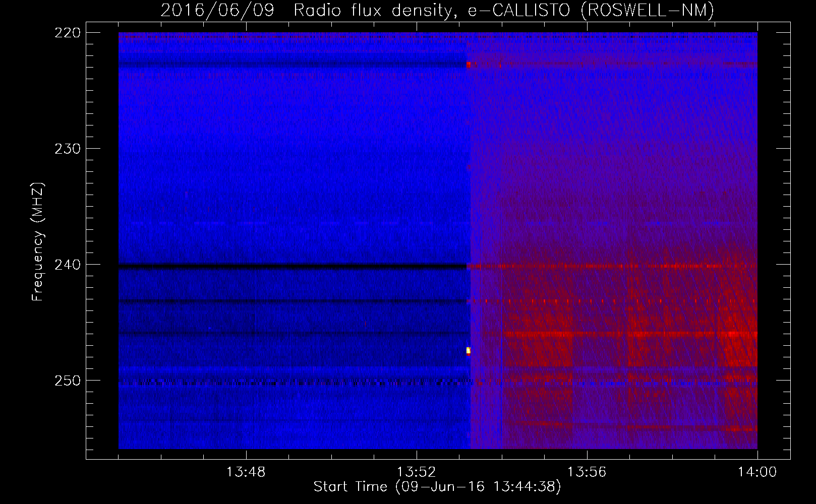Click the 220 frequency tick label
Screen dimensions: 816x504
(x=68, y=33)
